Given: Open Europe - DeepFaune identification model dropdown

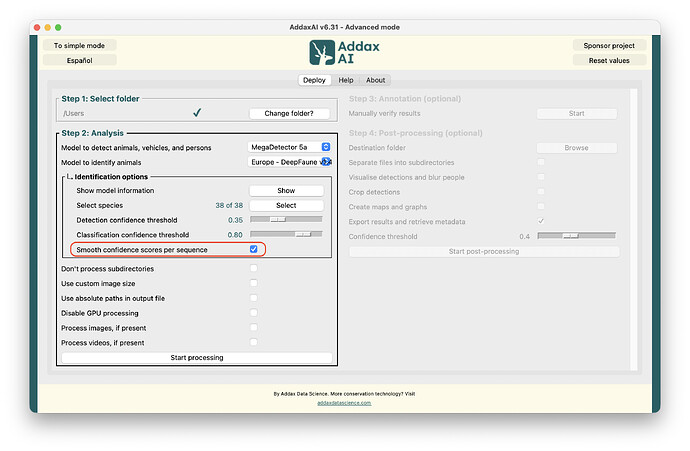Looking at the screenshot, I should click(x=290, y=162).
